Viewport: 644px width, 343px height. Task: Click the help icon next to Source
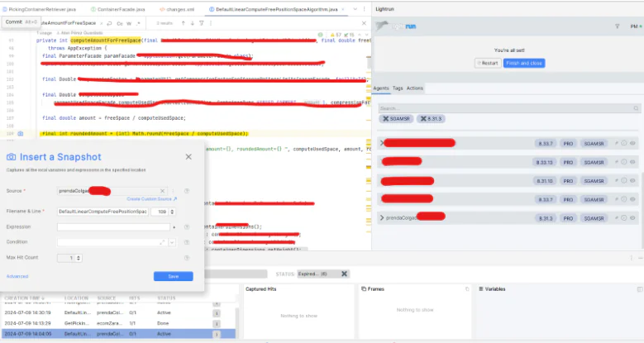187,190
